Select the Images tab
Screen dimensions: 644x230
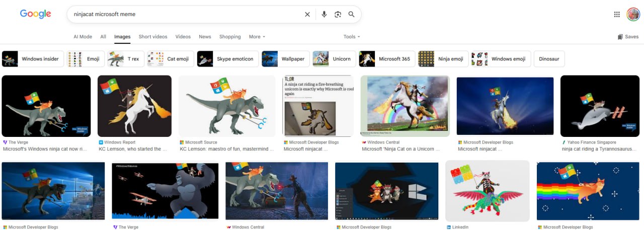pyautogui.click(x=122, y=37)
